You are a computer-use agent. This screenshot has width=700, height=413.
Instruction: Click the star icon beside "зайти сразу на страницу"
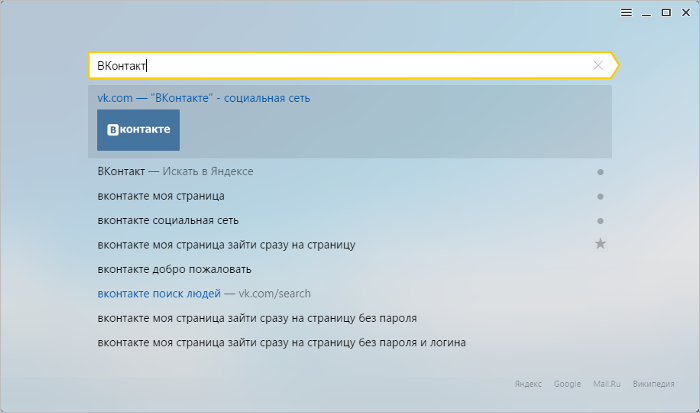click(600, 244)
